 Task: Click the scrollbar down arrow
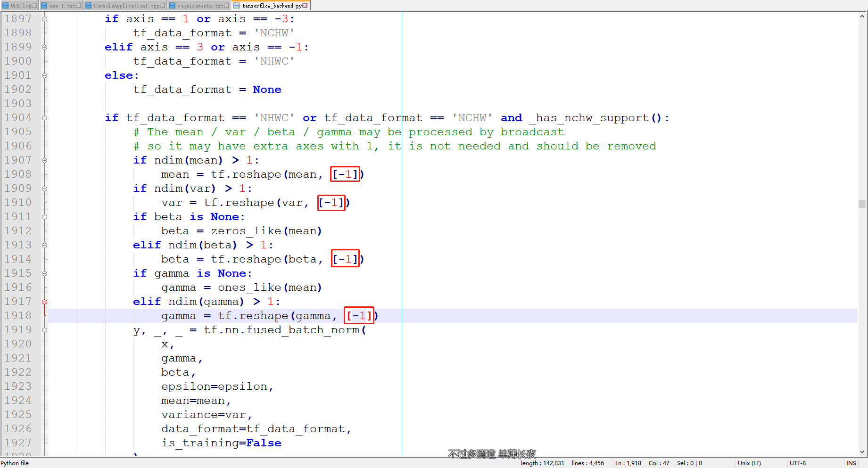pos(863,451)
